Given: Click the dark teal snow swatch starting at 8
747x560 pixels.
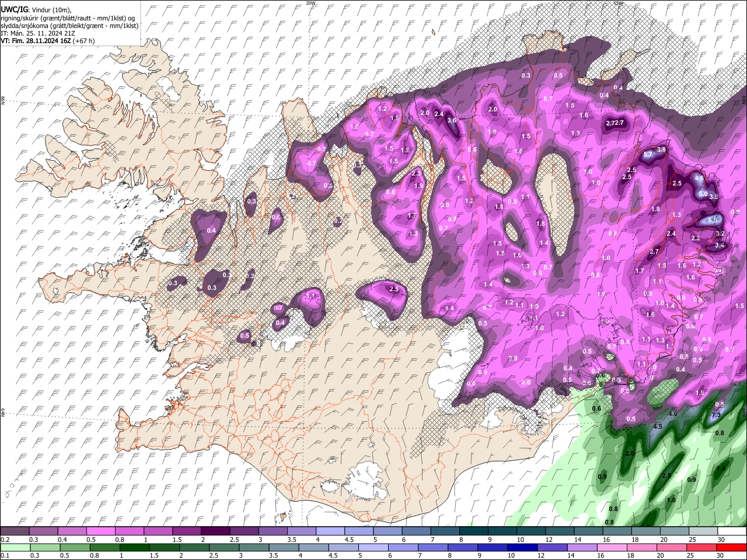Looking at the screenshot, I should tap(474, 531).
